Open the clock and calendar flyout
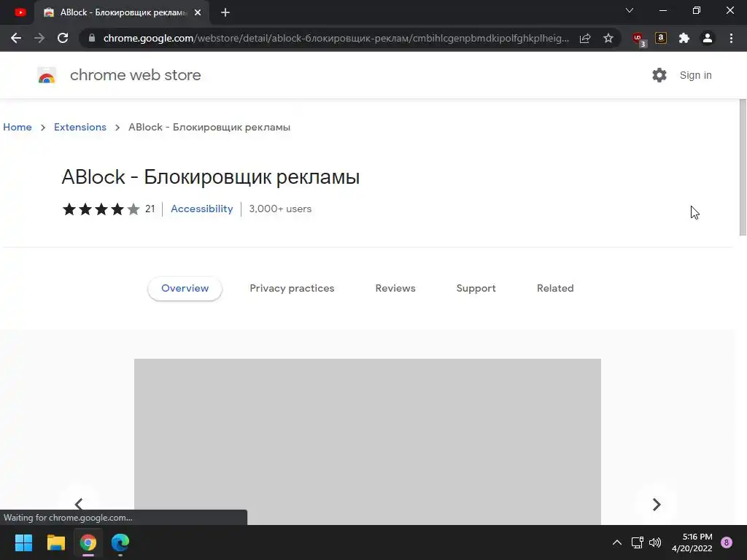The height and width of the screenshot is (560, 747). [692, 542]
